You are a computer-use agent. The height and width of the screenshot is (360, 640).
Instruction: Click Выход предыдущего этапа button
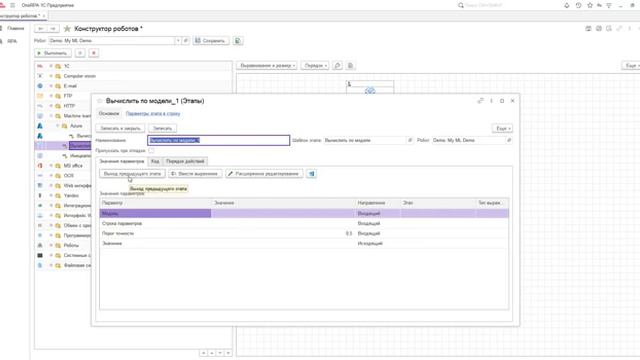[132, 174]
